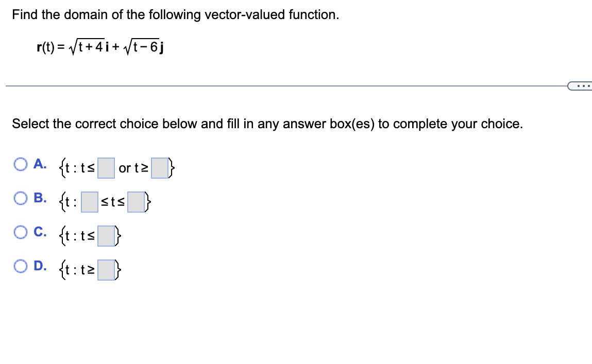
Task: Click the blue "A." option label
Action: pyautogui.click(x=40, y=163)
